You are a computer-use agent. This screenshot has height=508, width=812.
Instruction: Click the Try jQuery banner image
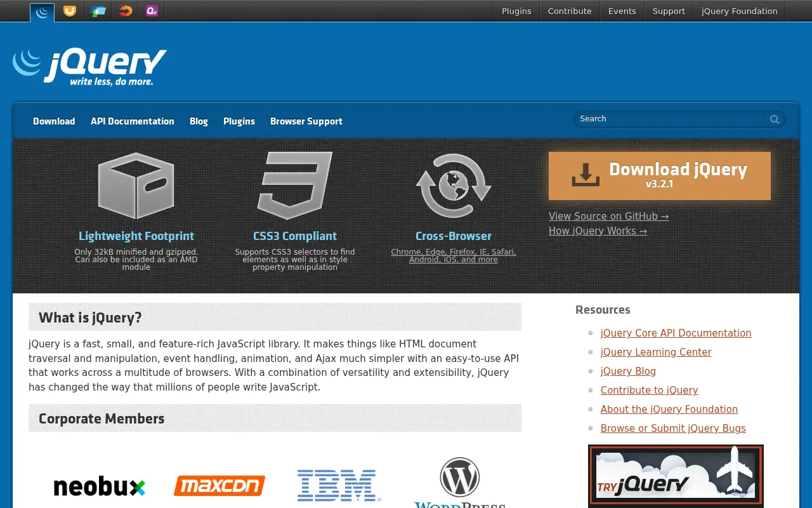click(x=676, y=476)
